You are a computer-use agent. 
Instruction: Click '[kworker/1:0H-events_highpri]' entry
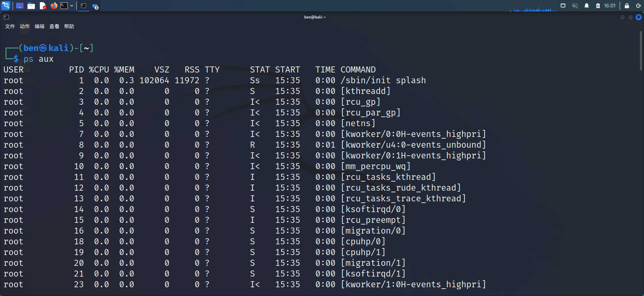pyautogui.click(x=414, y=284)
